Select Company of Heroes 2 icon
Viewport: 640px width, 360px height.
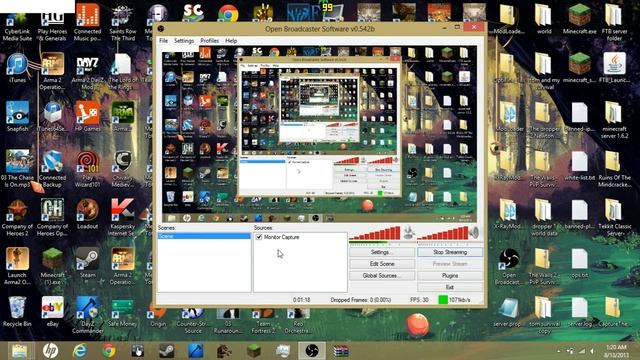point(17,217)
